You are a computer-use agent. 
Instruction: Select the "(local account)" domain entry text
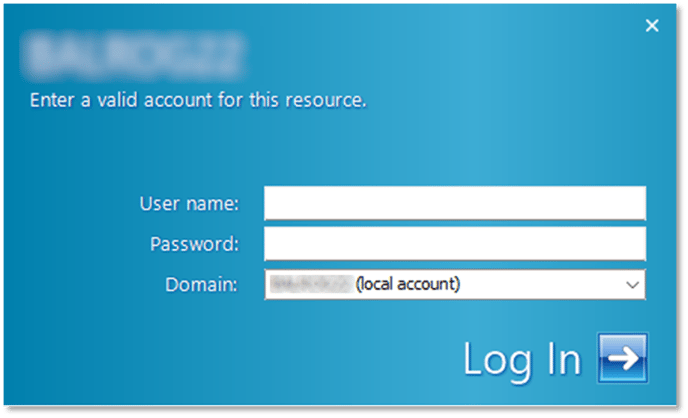tap(408, 284)
